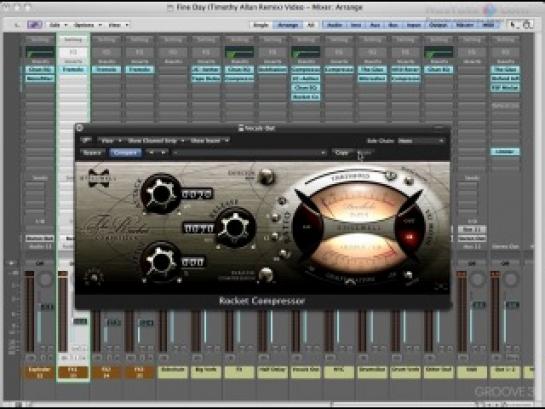Click the knob below the Ratio buttons
The height and width of the screenshot is (409, 545).
266,275
